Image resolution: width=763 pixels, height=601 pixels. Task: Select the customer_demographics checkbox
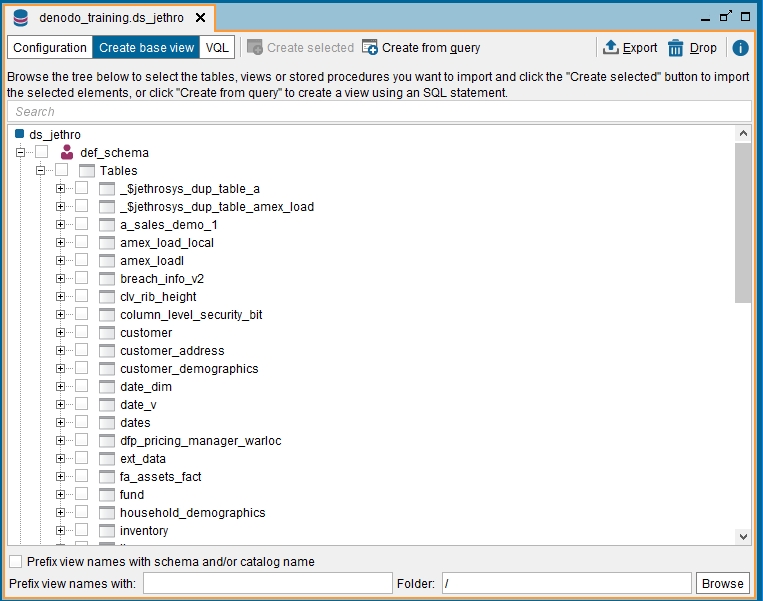(x=81, y=368)
